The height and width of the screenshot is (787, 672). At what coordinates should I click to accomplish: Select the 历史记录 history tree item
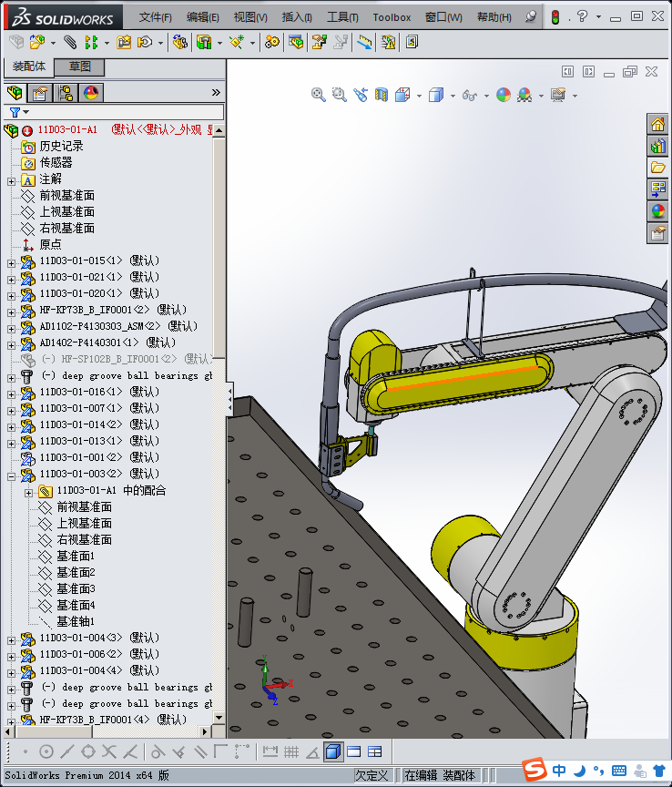[x=61, y=146]
